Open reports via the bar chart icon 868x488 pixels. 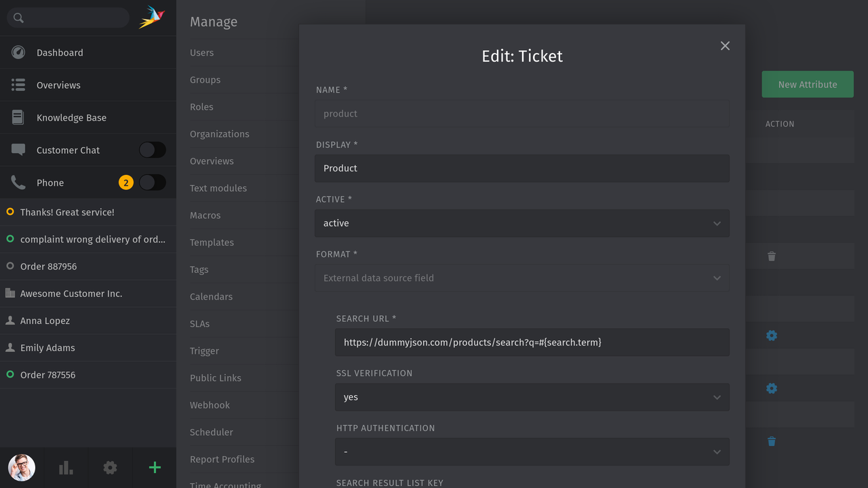point(65,468)
